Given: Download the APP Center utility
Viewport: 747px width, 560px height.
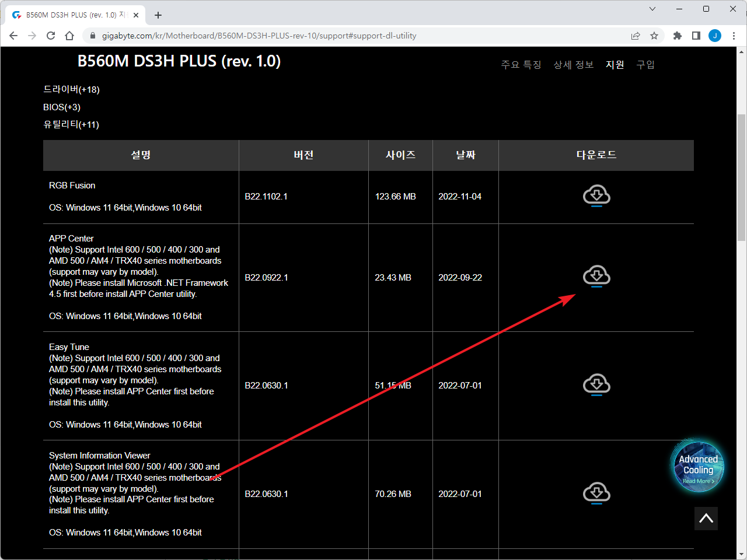Looking at the screenshot, I should [x=596, y=276].
